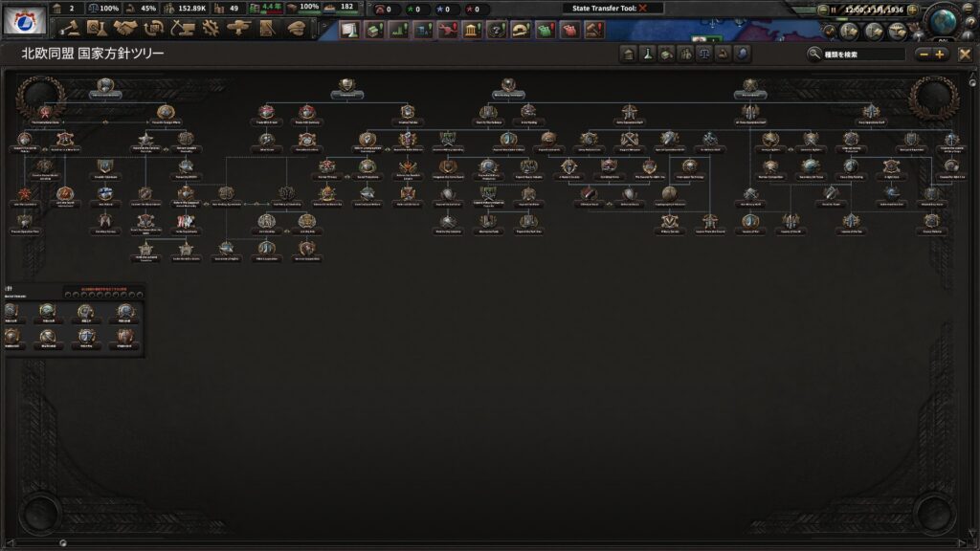
Task: Select the first shared focus icon
Action: [x=11, y=311]
